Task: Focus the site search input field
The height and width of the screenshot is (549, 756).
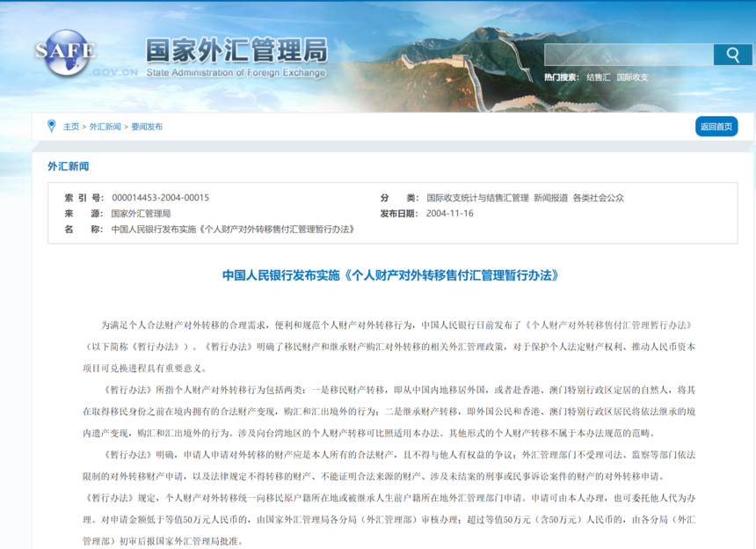Action: coord(629,55)
